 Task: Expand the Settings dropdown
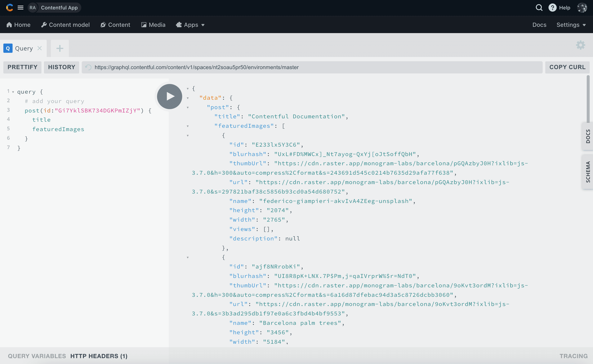(571, 25)
